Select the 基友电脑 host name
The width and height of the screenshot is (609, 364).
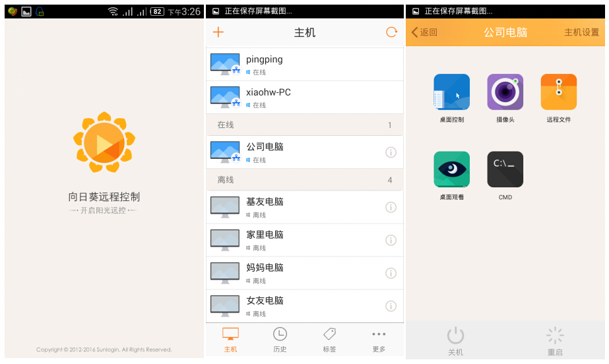(265, 202)
